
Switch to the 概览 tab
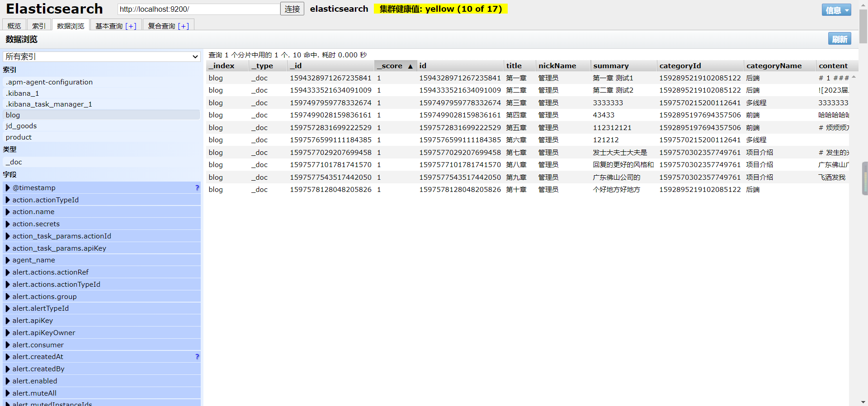pyautogui.click(x=14, y=26)
